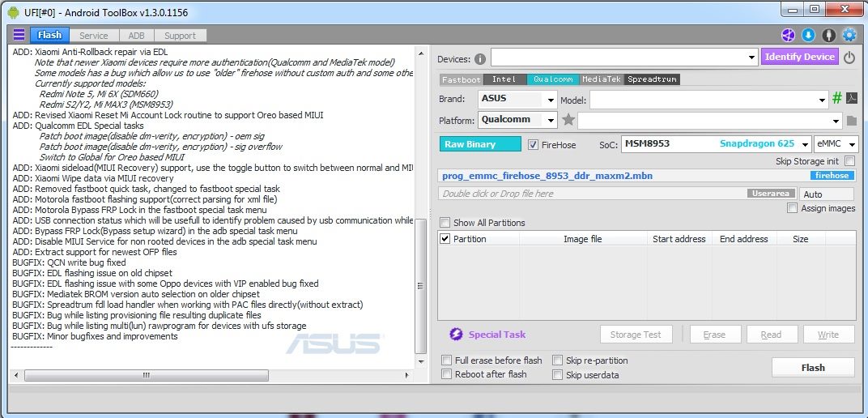Click the firehose tag label
Image resolution: width=868 pixels, height=418 pixels.
tap(832, 176)
